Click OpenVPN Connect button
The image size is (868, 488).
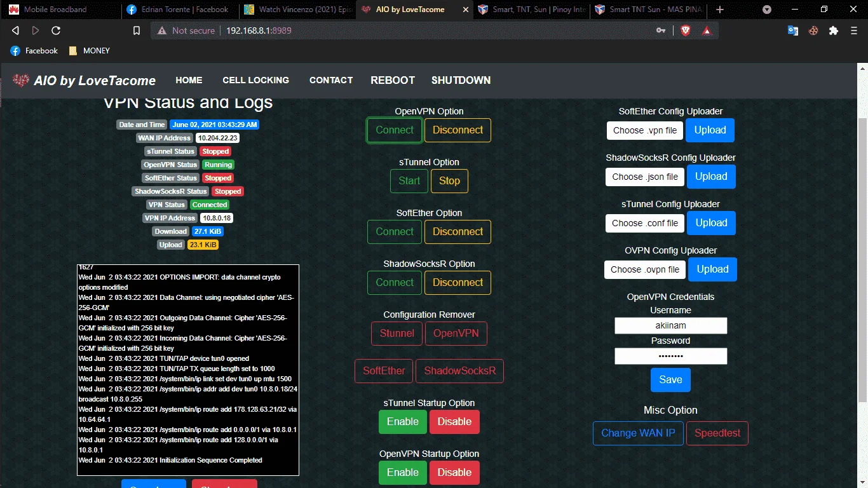coord(395,130)
